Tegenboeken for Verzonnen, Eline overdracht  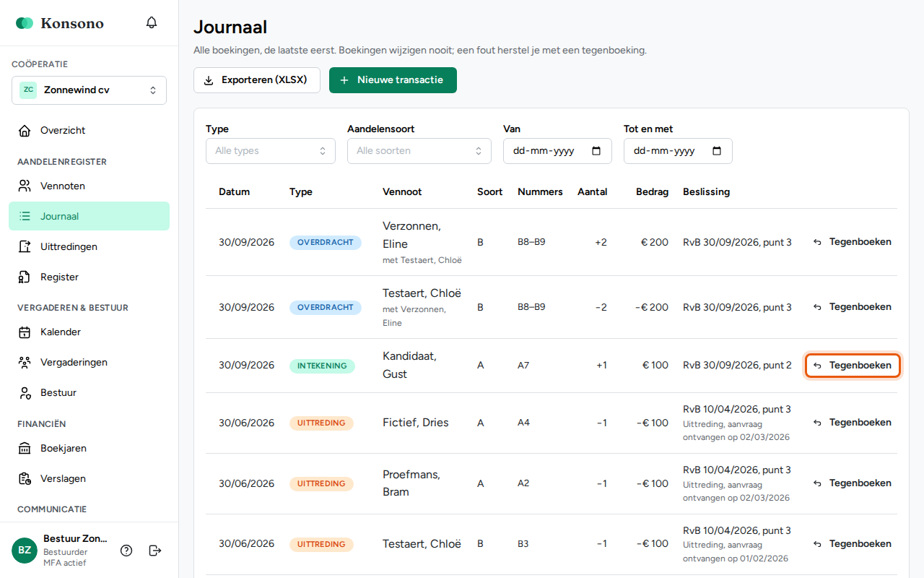(x=853, y=242)
